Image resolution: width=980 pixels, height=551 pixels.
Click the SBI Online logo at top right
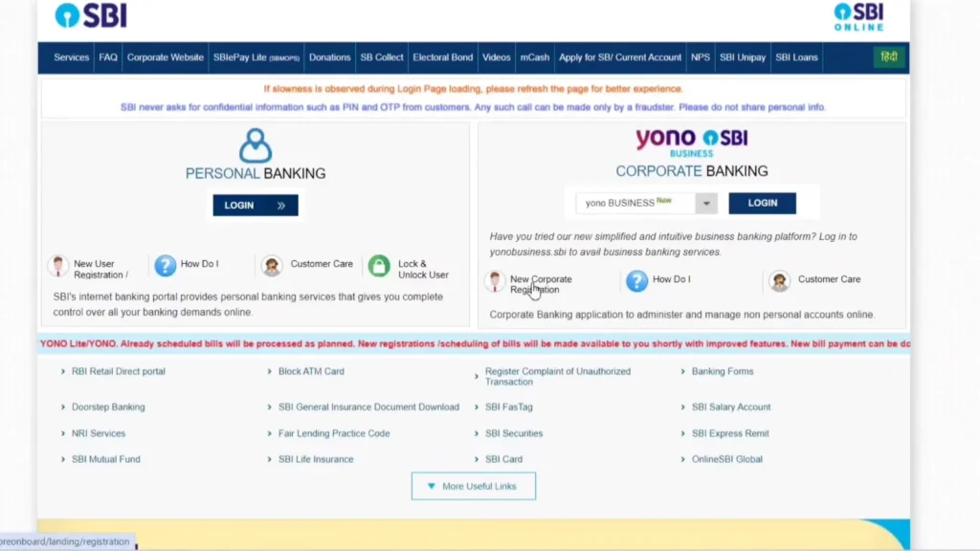[x=858, y=17]
